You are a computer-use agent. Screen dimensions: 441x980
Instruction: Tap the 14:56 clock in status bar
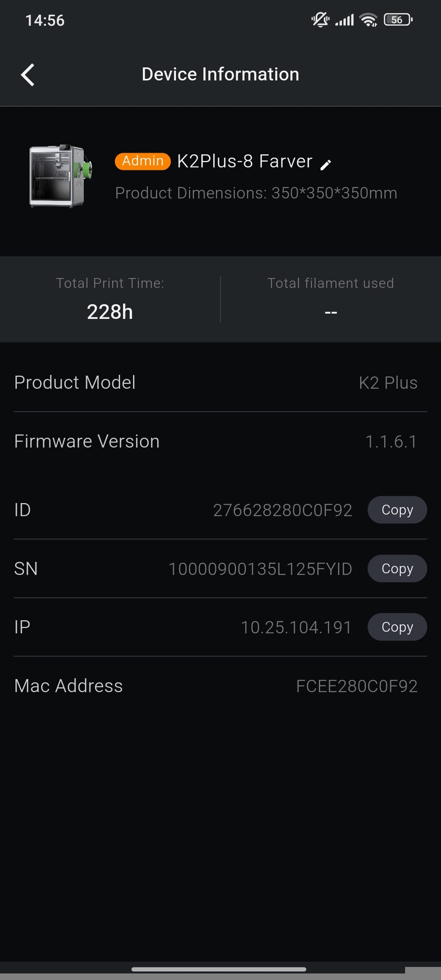[45, 21]
